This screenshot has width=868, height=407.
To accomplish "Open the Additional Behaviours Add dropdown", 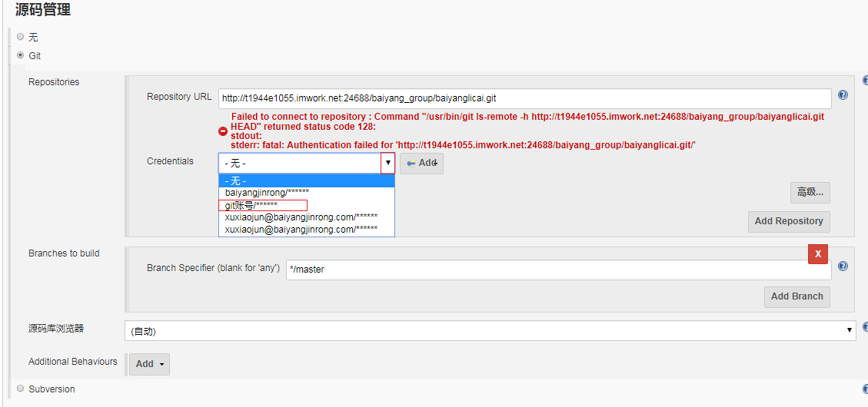I will (149, 364).
